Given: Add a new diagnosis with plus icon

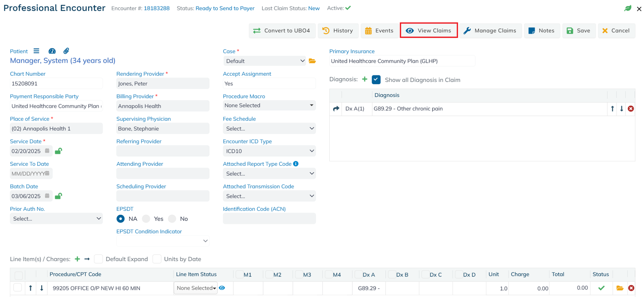Looking at the screenshot, I should (364, 79).
